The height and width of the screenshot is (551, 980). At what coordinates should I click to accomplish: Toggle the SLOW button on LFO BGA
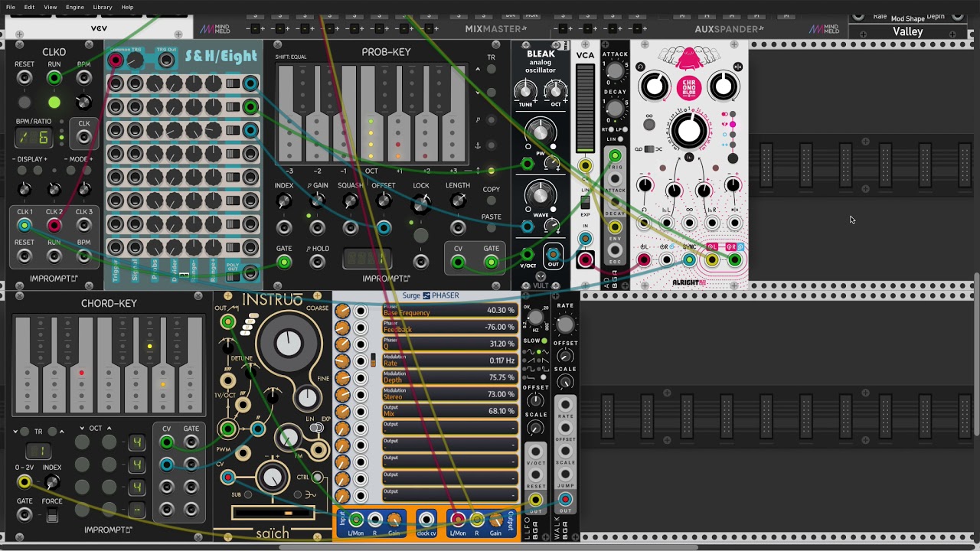(x=544, y=341)
